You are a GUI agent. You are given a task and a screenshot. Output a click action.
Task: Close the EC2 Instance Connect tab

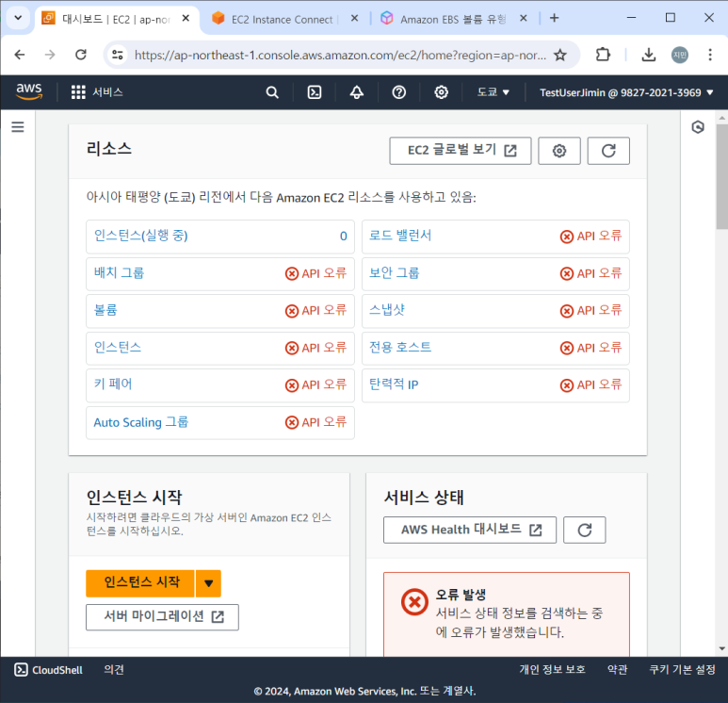point(354,18)
